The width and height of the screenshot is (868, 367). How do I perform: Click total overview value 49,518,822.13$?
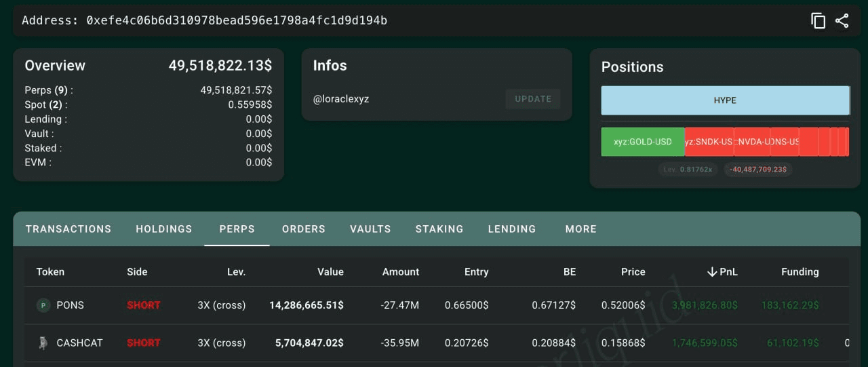pyautogui.click(x=220, y=66)
